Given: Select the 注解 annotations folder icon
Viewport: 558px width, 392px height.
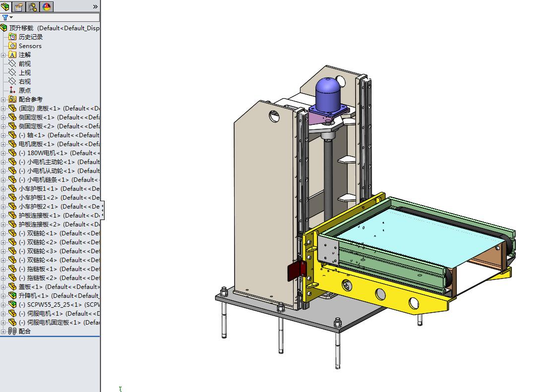Looking at the screenshot, I should click(12, 55).
